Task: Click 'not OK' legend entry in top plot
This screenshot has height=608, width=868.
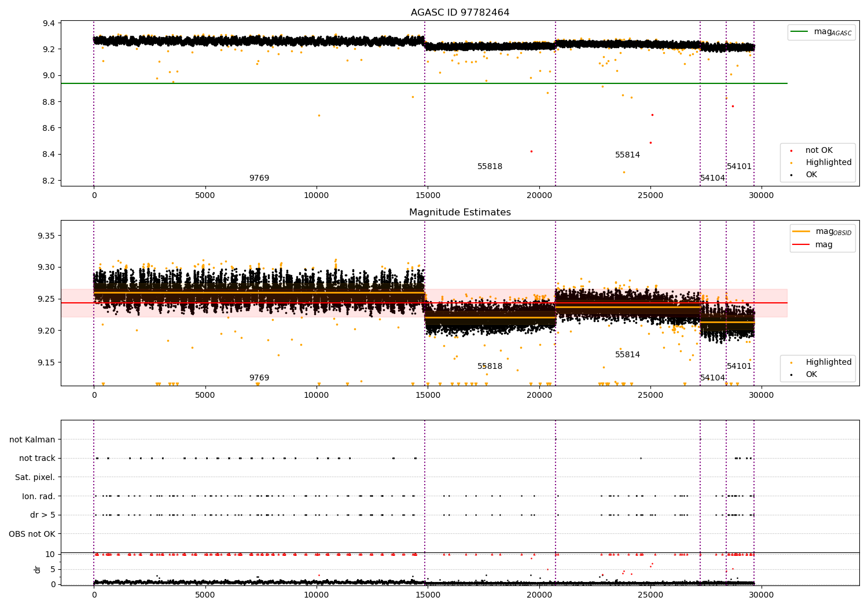Action: click(818, 151)
